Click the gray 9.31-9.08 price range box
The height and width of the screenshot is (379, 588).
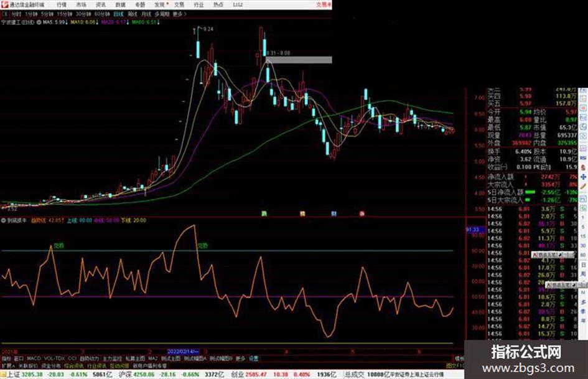point(299,60)
